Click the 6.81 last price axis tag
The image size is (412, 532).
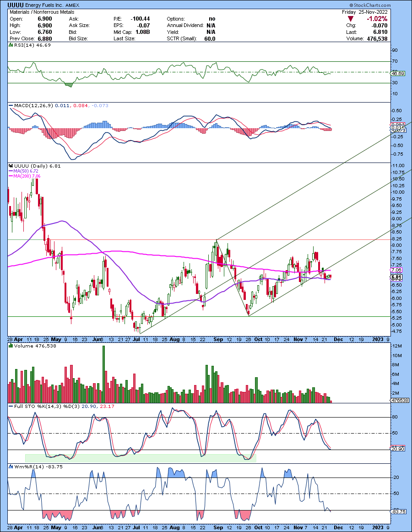pyautogui.click(x=396, y=277)
